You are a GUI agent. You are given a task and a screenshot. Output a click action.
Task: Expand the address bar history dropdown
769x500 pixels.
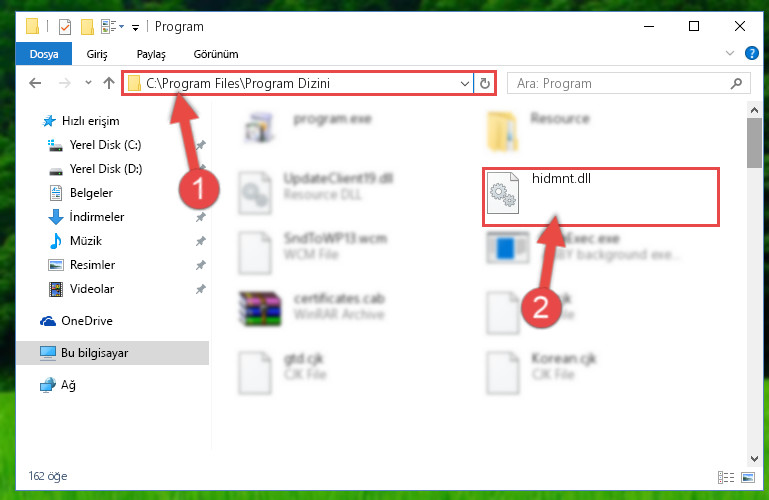[465, 84]
